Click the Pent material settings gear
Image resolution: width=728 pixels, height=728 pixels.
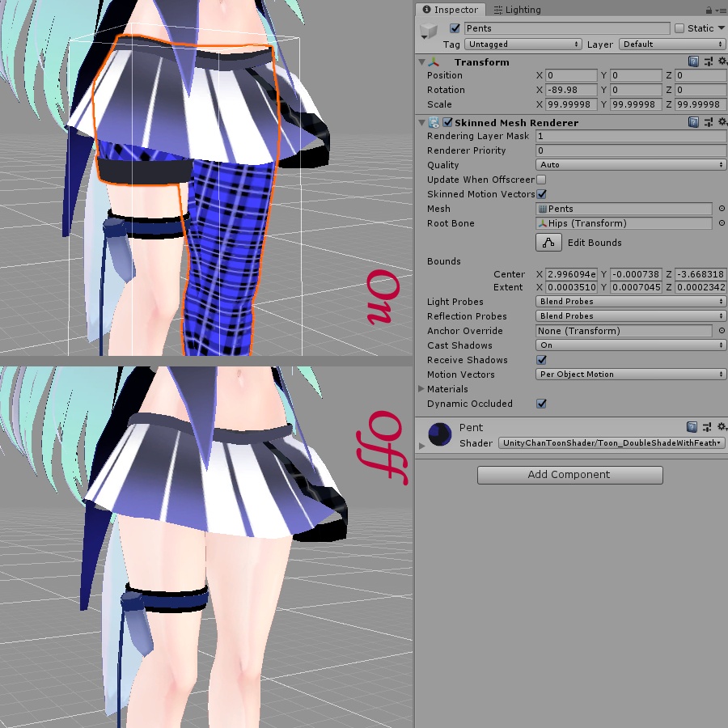coord(722,426)
